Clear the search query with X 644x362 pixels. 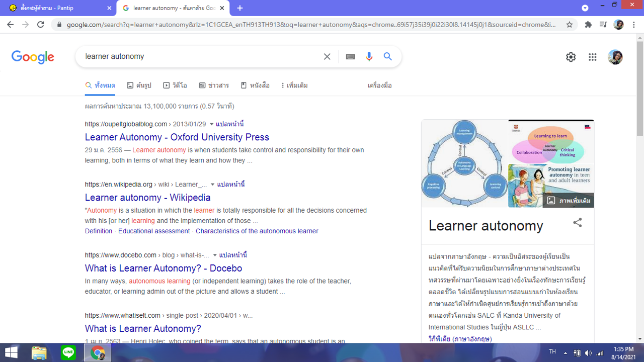pyautogui.click(x=327, y=57)
